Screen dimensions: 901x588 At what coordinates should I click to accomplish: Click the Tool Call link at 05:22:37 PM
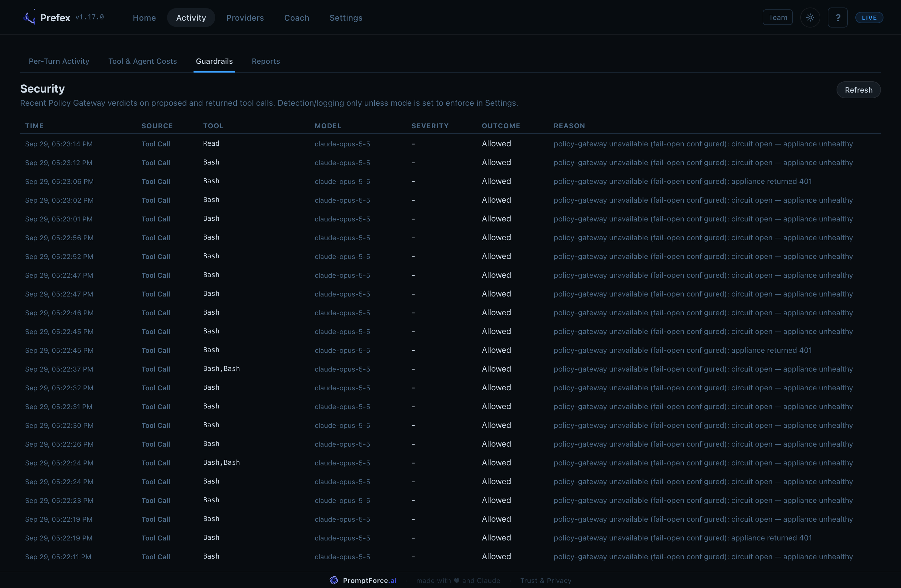pyautogui.click(x=155, y=369)
